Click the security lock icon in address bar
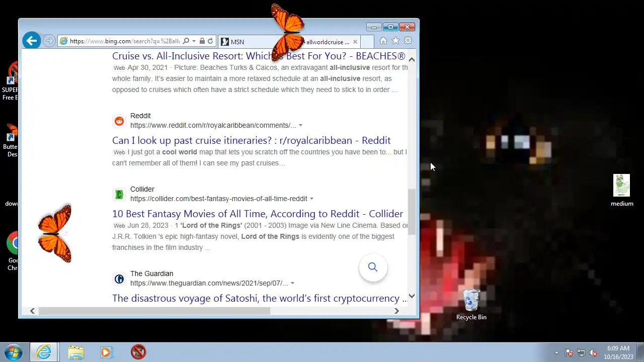Screen dimensions: 644x362 point(202,41)
